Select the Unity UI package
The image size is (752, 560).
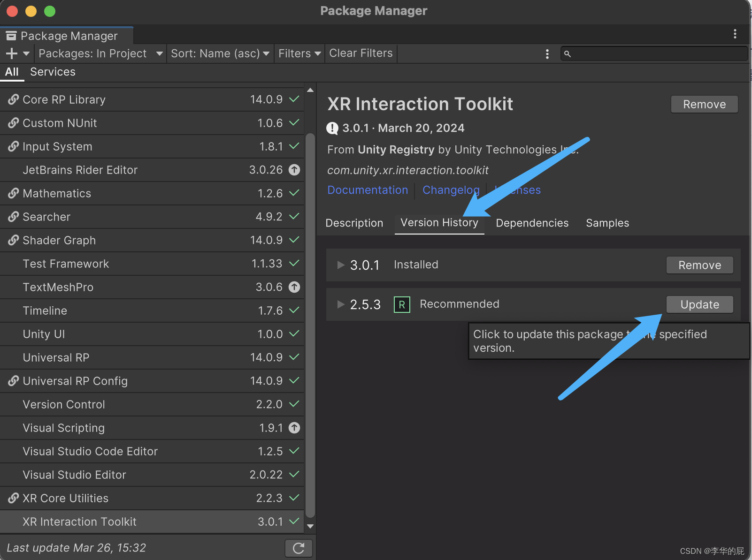coord(152,334)
